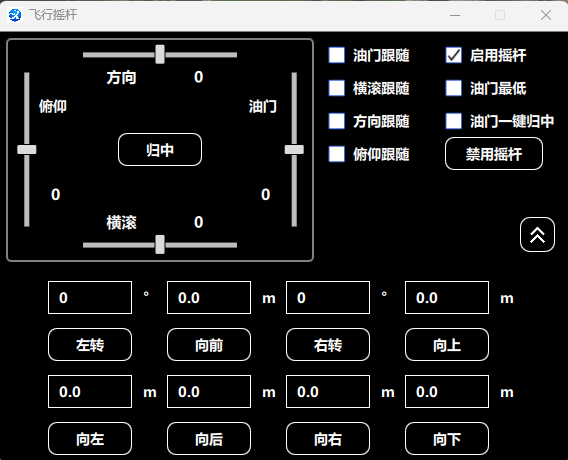Minimize the 飞行摇杆 window
This screenshot has width=568, height=460.
(x=455, y=15)
